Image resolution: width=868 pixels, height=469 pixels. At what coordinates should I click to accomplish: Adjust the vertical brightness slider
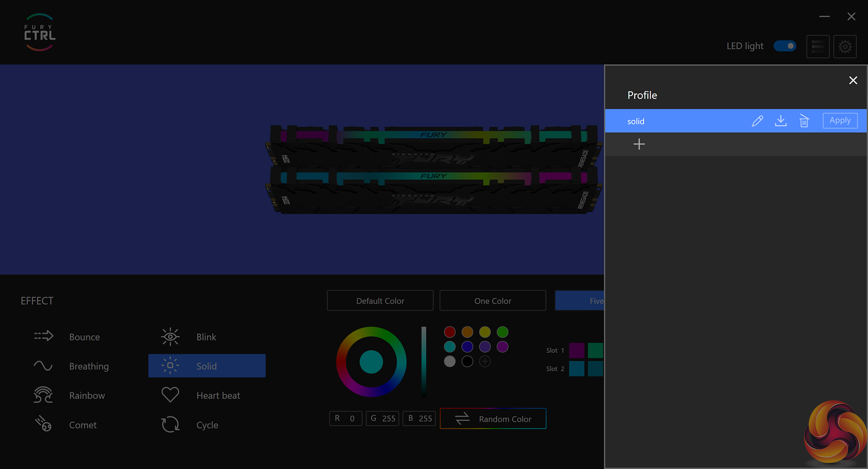coord(424,361)
